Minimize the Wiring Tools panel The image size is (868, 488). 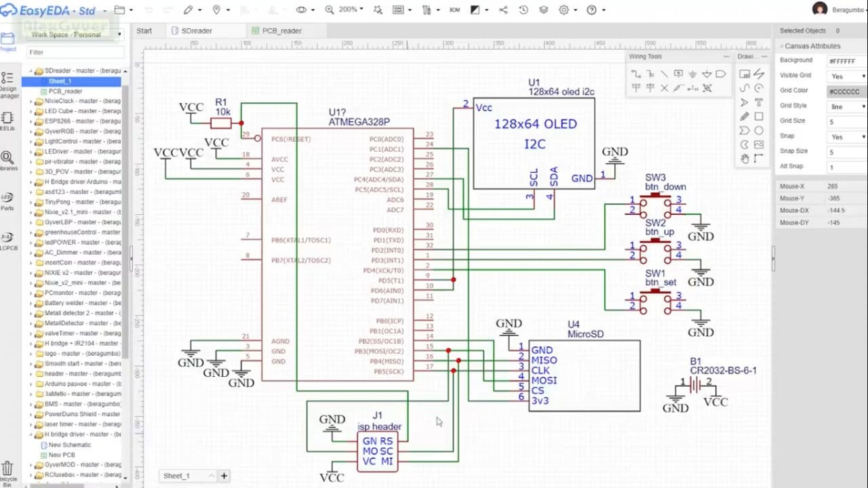click(x=726, y=56)
